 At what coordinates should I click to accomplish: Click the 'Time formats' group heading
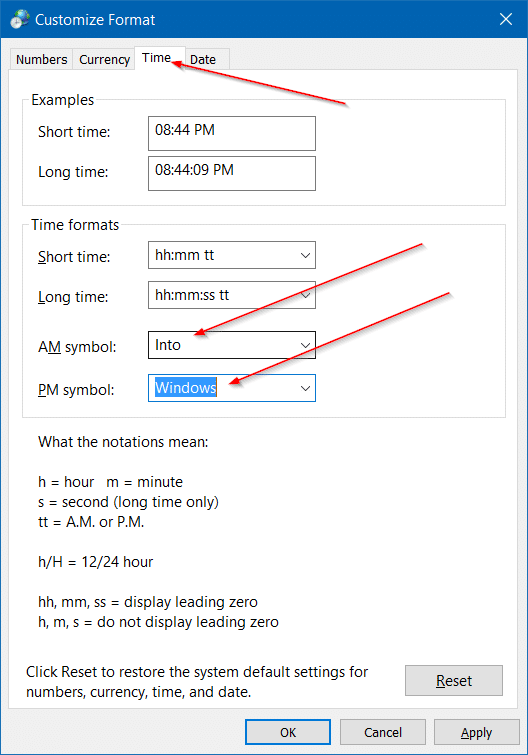pos(75,225)
